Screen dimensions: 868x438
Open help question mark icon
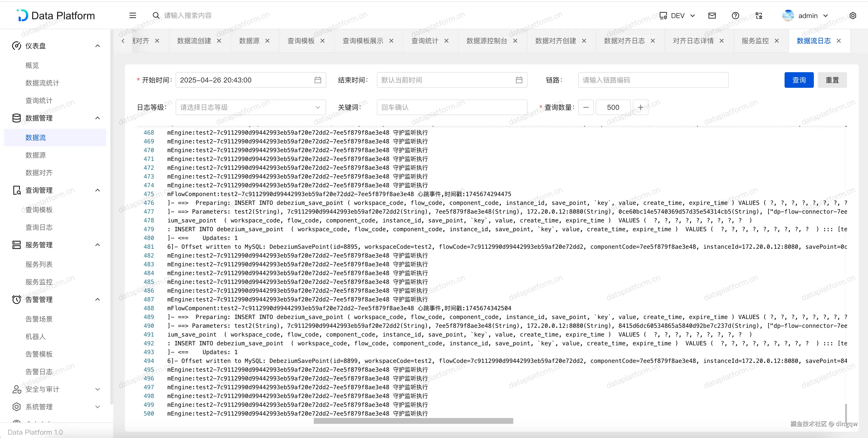735,16
